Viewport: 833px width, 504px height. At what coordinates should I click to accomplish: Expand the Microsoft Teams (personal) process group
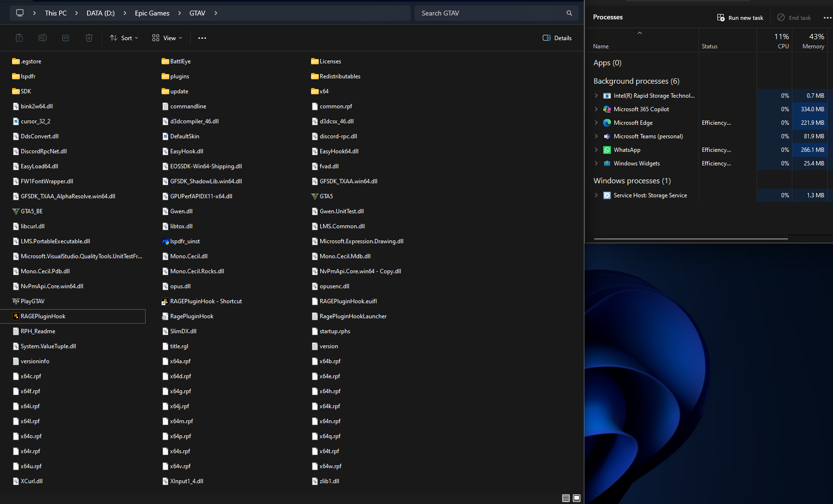[596, 136]
